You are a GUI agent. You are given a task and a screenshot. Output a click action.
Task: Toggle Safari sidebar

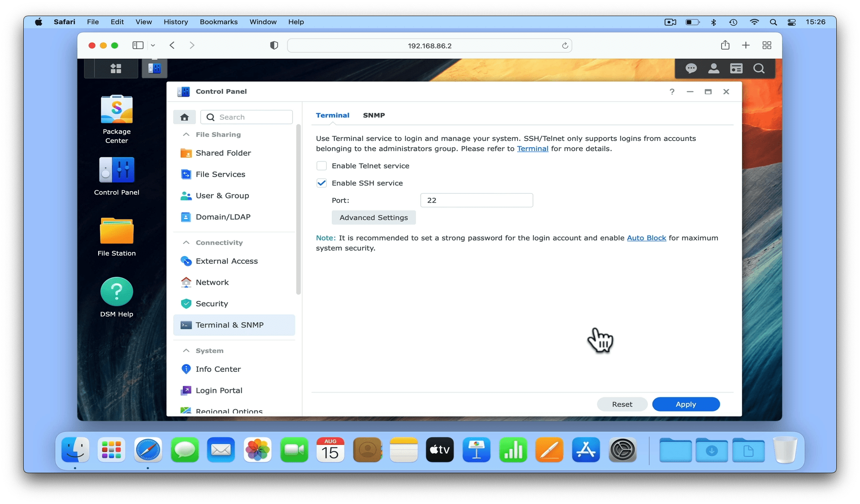point(138,45)
